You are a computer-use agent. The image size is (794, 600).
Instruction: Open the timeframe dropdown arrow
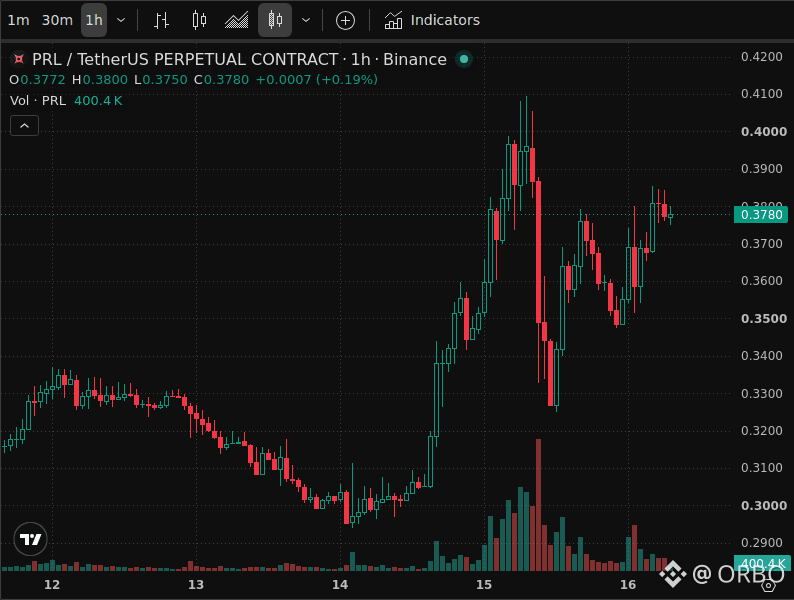121,20
